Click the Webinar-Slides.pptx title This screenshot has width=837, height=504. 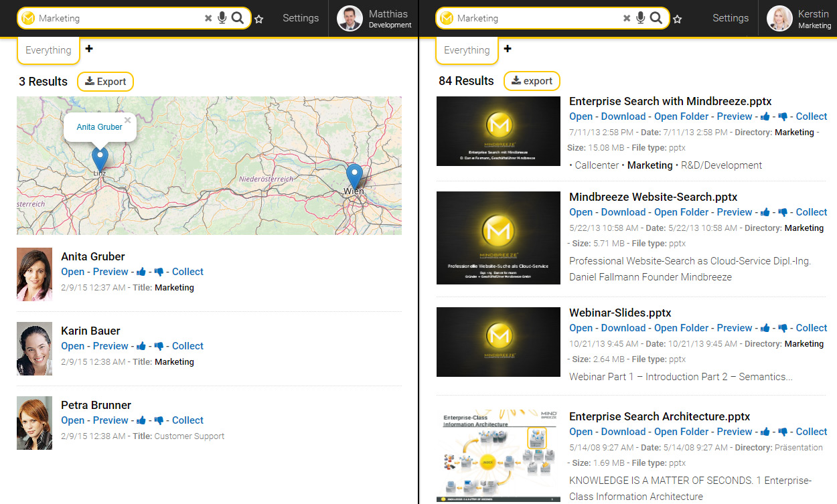pos(620,313)
